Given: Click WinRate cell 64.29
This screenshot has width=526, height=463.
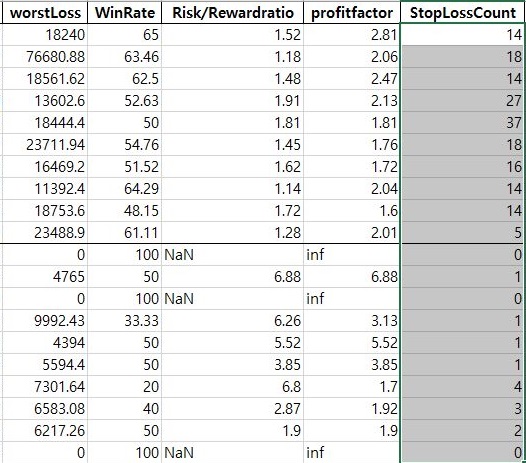Looking at the screenshot, I should pos(124,189).
